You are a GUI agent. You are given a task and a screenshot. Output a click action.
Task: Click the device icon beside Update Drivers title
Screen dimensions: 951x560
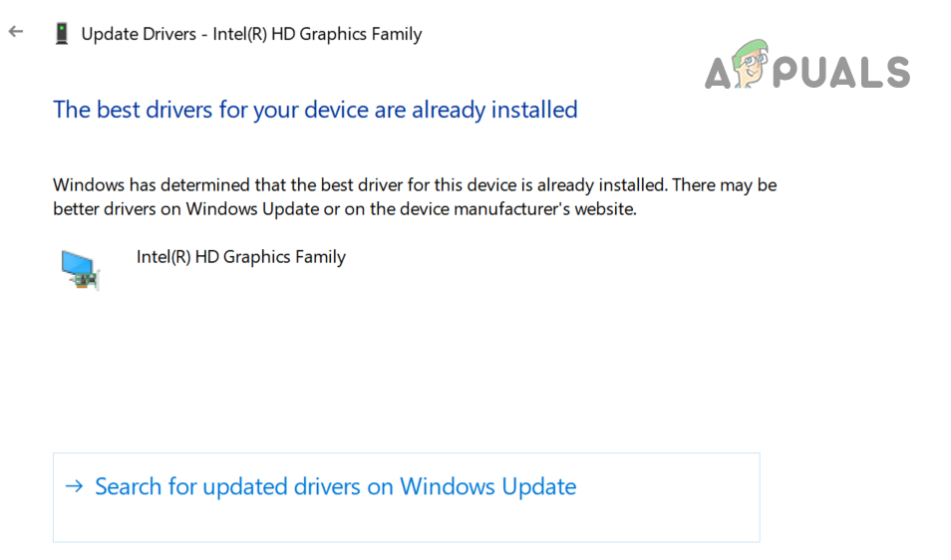[61, 34]
